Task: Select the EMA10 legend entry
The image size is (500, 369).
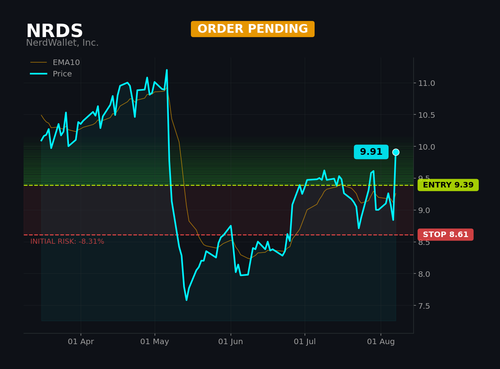Action: click(55, 62)
